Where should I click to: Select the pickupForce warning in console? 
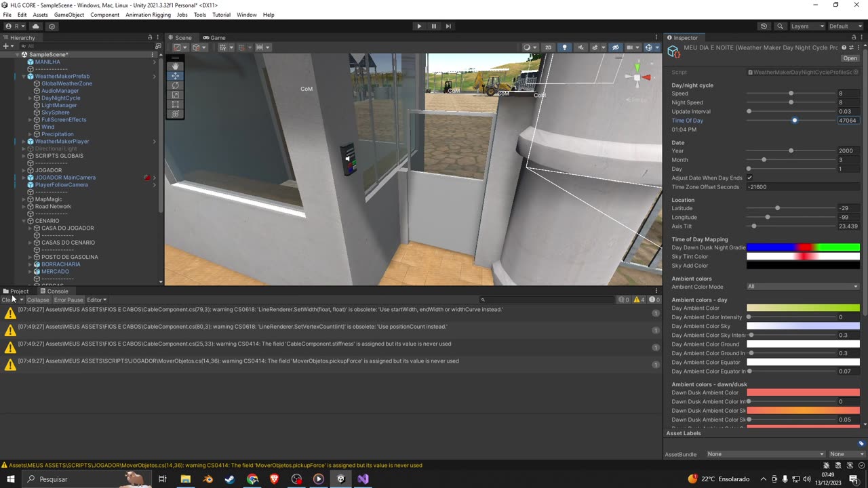pos(330,365)
